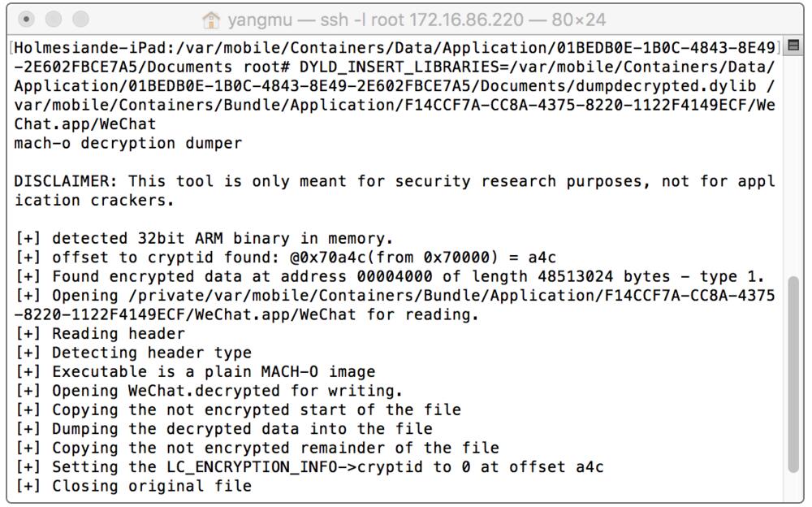Click the "Setting the LC_ENCRYPTION_INFO" line

click(309, 467)
